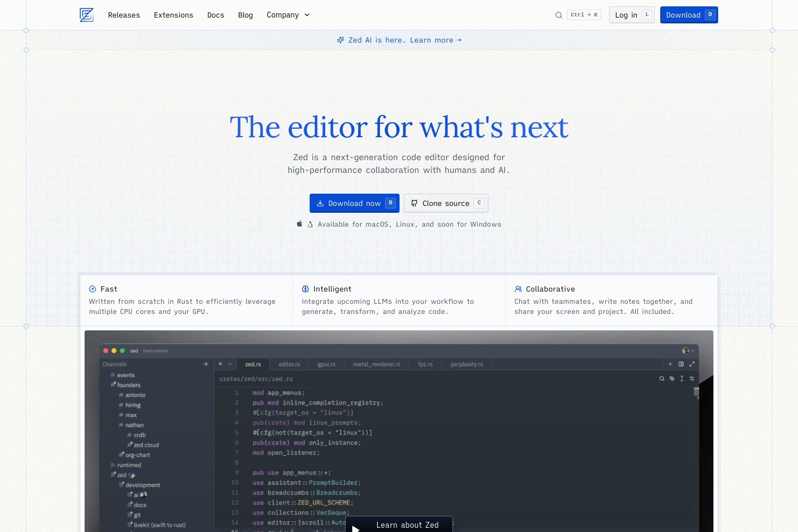Click the back arrow in the editor preview
This screenshot has width=798, height=532.
[x=221, y=364]
